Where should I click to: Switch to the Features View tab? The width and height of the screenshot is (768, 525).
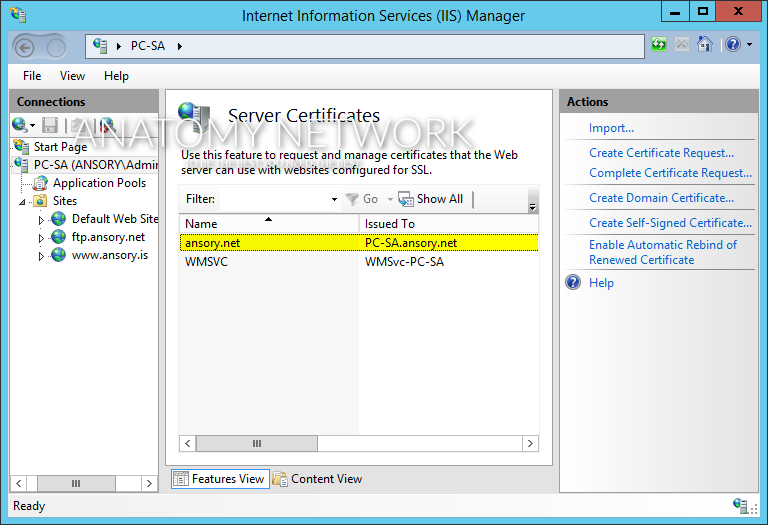(220, 479)
